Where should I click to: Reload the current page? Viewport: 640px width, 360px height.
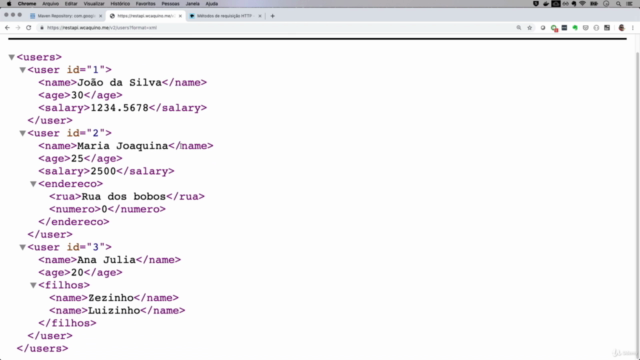29,28
